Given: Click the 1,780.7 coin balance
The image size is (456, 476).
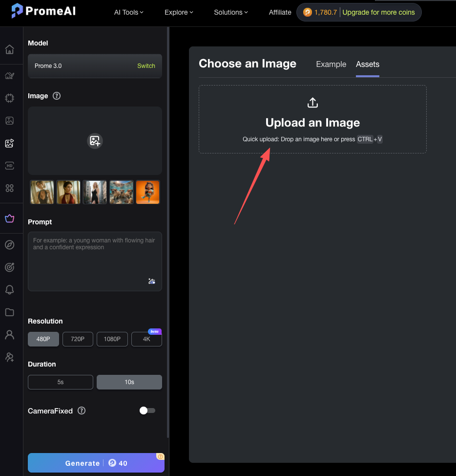Looking at the screenshot, I should (325, 12).
